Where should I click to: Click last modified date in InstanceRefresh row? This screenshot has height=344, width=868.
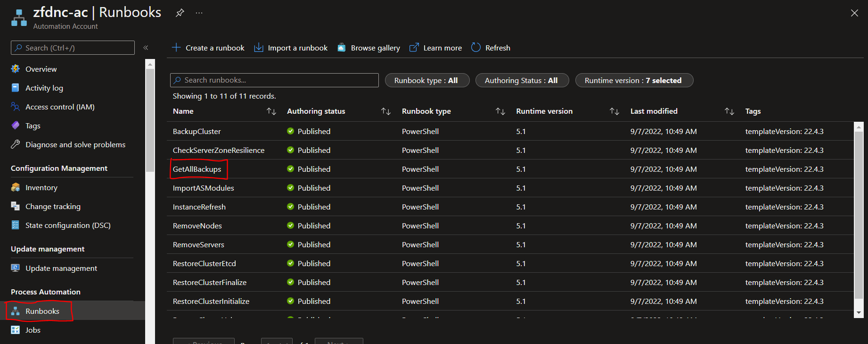coord(663,207)
